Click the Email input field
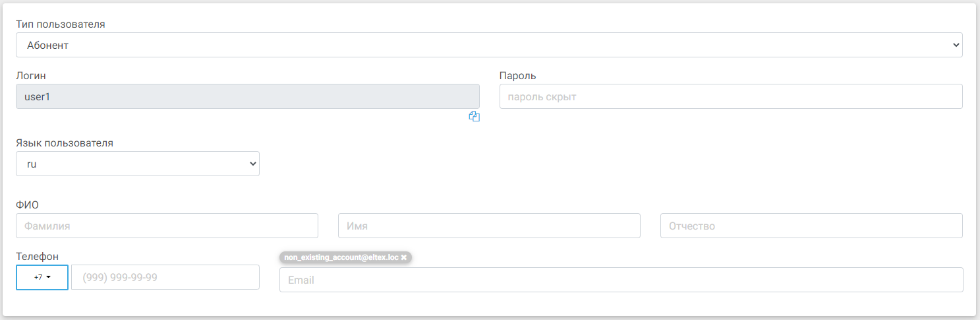 pyautogui.click(x=621, y=280)
